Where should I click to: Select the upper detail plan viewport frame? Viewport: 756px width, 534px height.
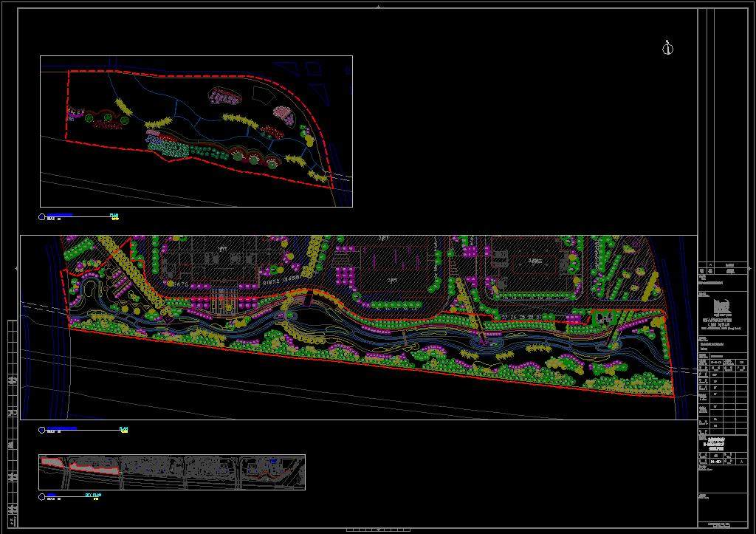click(x=196, y=56)
